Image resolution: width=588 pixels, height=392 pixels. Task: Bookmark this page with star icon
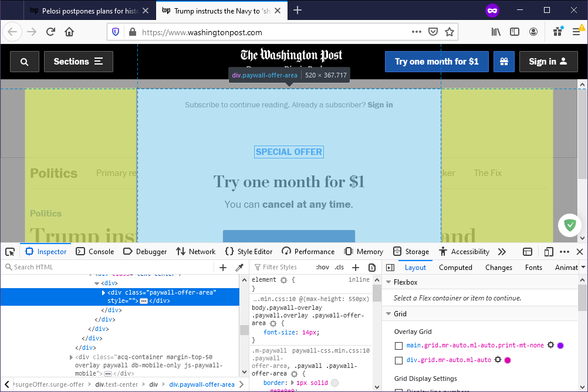pos(450,32)
